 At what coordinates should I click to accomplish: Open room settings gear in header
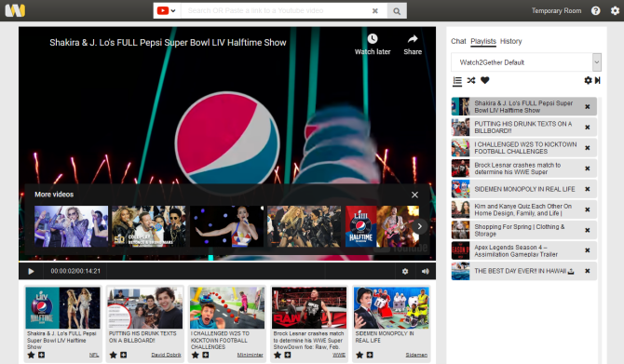click(615, 11)
